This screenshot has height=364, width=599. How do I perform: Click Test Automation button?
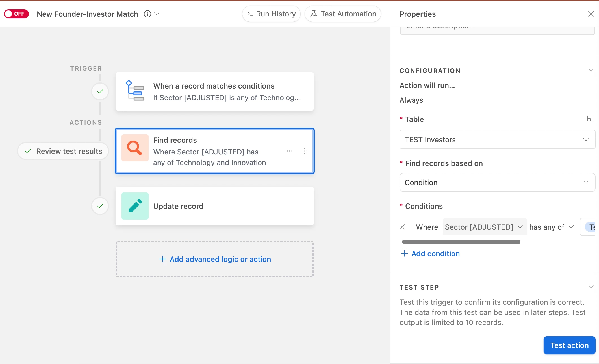pos(343,14)
